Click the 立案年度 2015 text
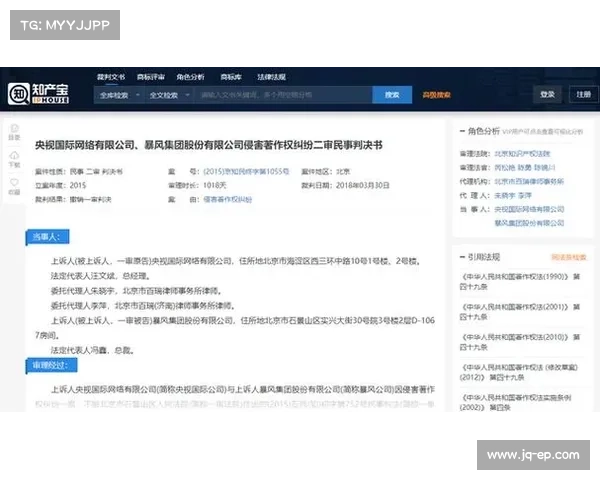Screen dimensions: 600x480 [x=61, y=186]
